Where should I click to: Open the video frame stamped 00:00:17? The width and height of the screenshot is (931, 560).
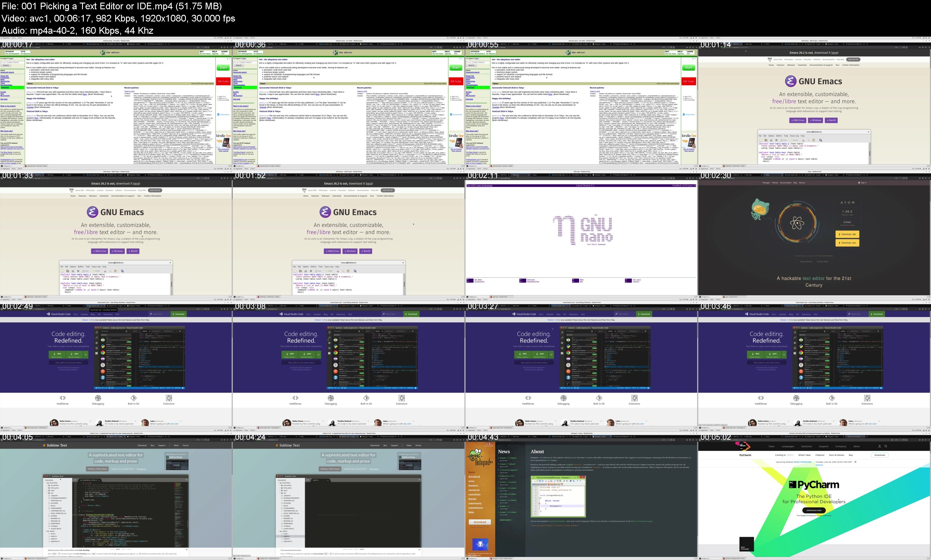pos(116,102)
